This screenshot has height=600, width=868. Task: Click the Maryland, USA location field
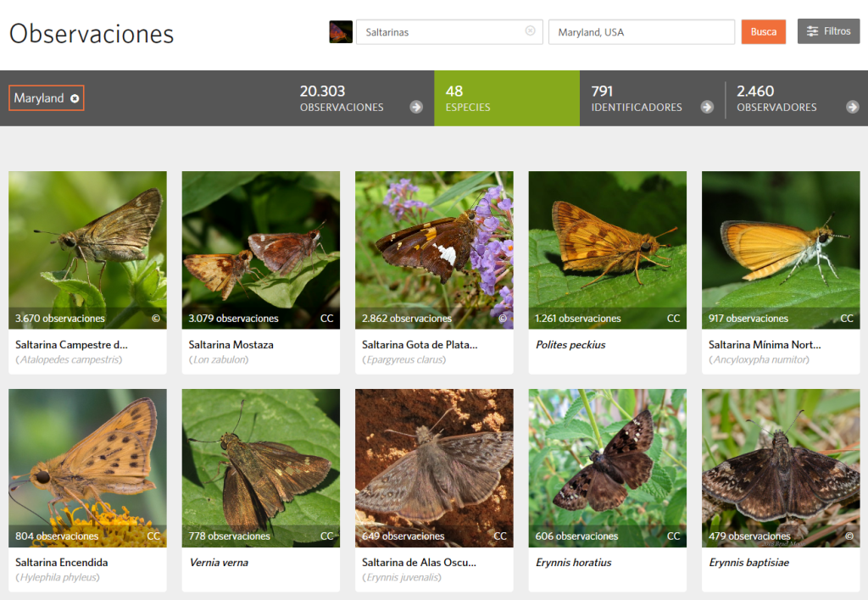[641, 32]
